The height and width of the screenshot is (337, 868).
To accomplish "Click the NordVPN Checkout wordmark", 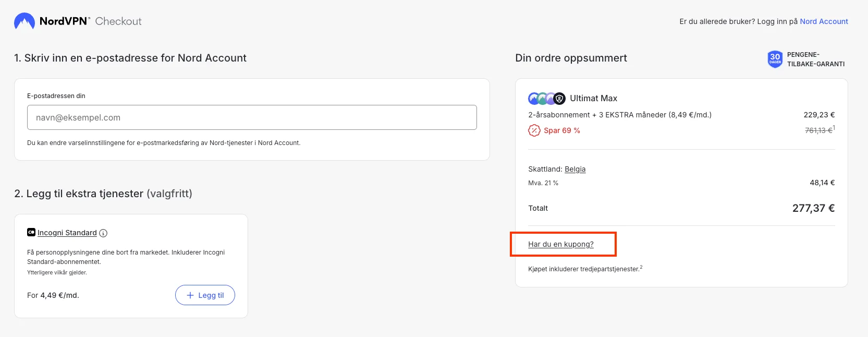I will [x=91, y=21].
